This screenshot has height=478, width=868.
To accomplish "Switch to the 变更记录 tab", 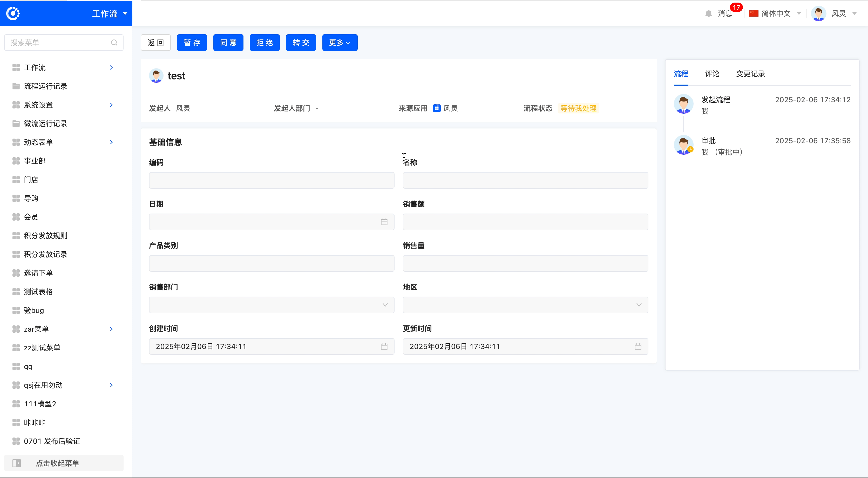I will click(750, 74).
